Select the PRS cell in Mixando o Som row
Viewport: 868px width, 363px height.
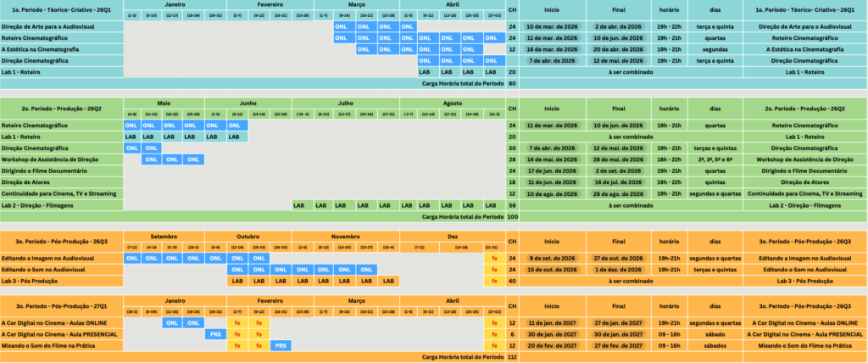point(281,345)
